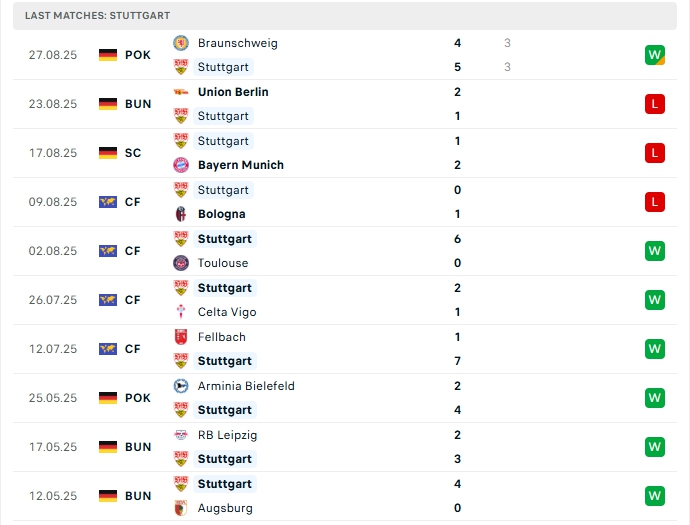The width and height of the screenshot is (690, 525).
Task: Click the Arminia Bielefeld club logo
Action: pyautogui.click(x=181, y=386)
